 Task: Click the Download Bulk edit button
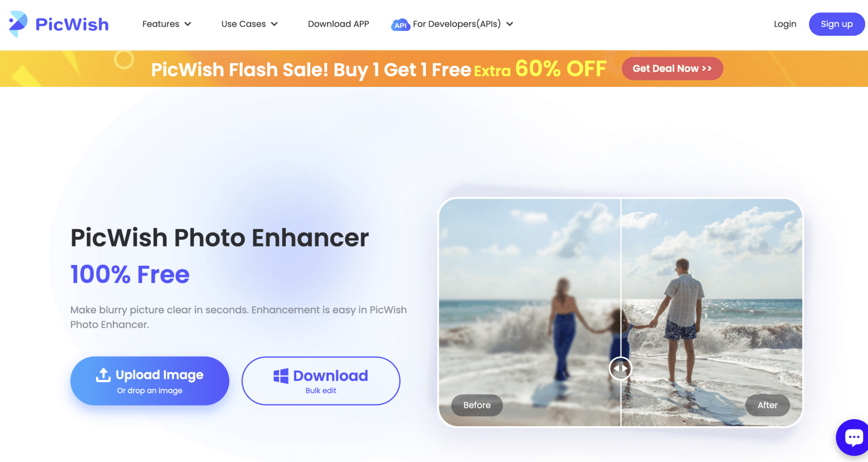[x=321, y=381]
